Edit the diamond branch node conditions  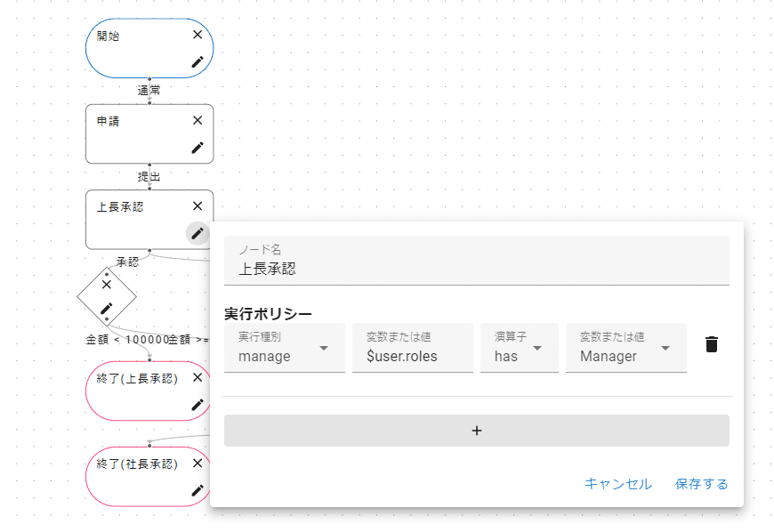pyautogui.click(x=106, y=308)
